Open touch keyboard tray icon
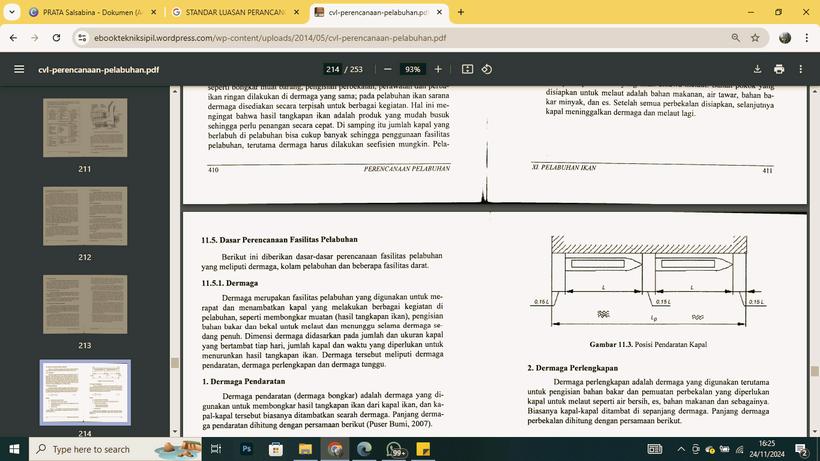This screenshot has width=820, height=461. (654, 449)
